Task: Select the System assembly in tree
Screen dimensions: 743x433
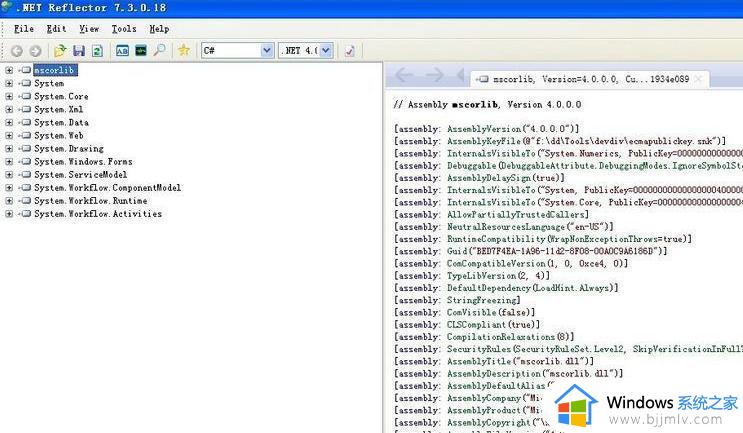Action: [49, 83]
